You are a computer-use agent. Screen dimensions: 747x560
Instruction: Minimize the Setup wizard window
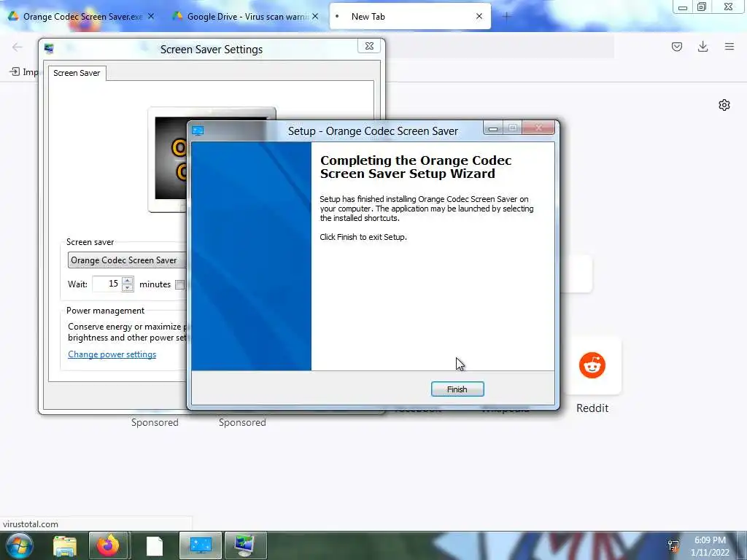(493, 128)
